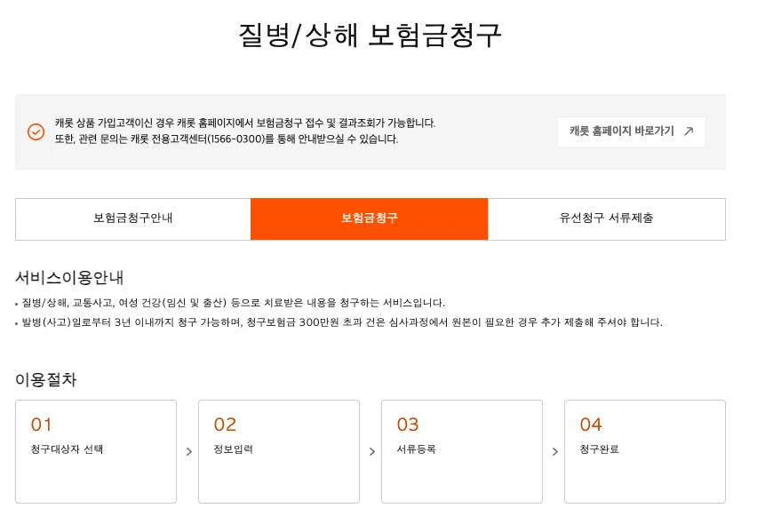The image size is (765, 532).
Task: Click the 캐롯 전용고객센터 phone number text
Action: coord(236,139)
